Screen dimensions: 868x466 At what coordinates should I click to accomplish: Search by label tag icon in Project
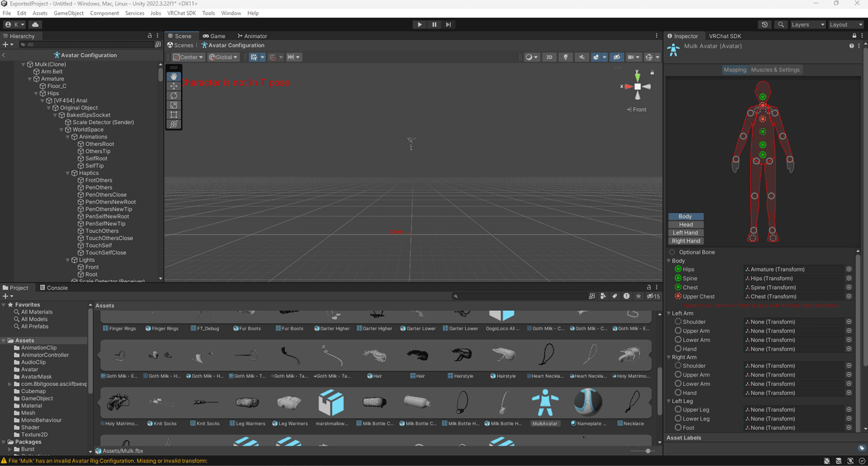614,296
